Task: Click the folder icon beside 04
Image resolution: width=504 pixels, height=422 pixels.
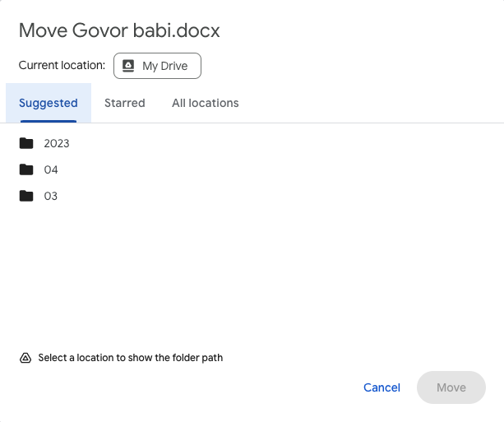Action: [26, 169]
